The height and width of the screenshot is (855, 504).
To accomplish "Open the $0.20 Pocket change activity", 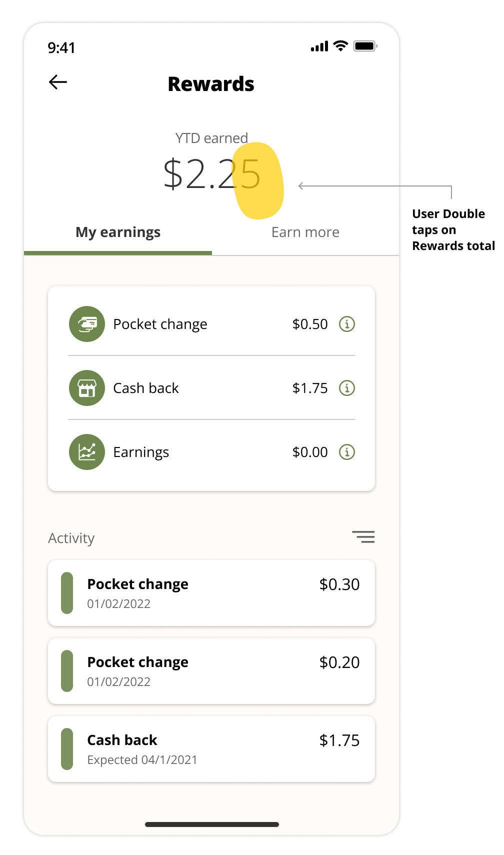I will [x=211, y=671].
